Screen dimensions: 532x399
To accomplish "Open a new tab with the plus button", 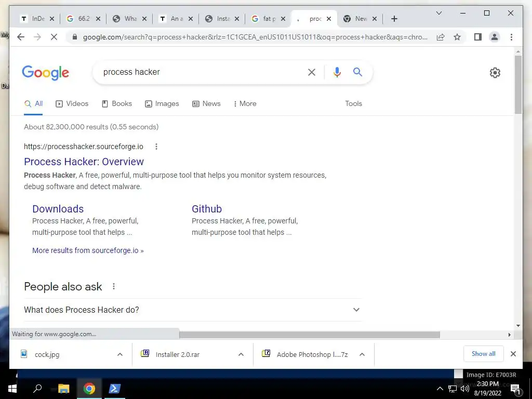I will pos(394,19).
